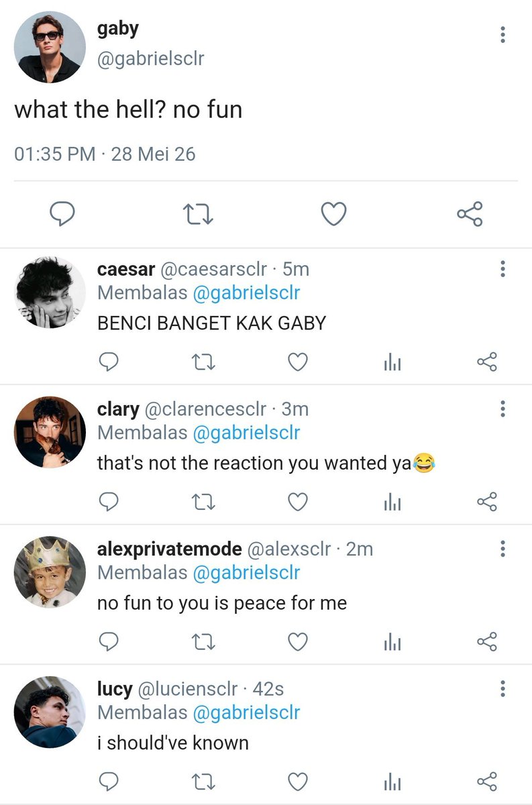Like gaby's main tweet with heart icon
This screenshot has width=532, height=805.
tap(333, 214)
